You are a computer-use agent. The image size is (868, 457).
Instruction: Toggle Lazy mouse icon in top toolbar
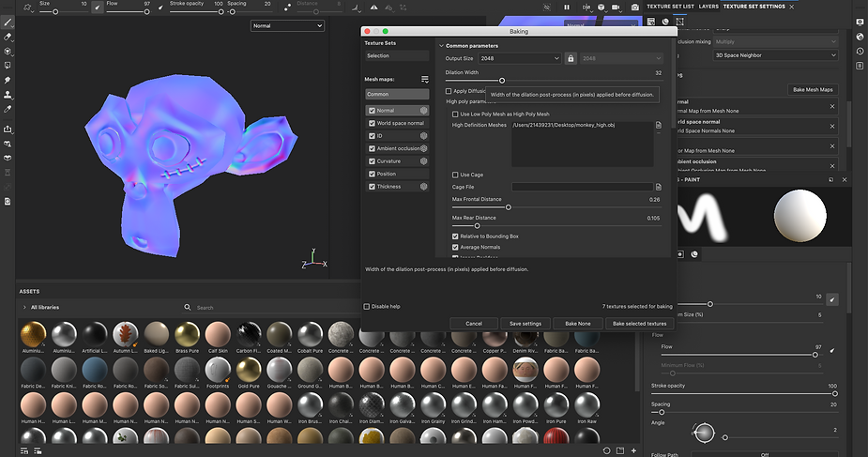287,8
